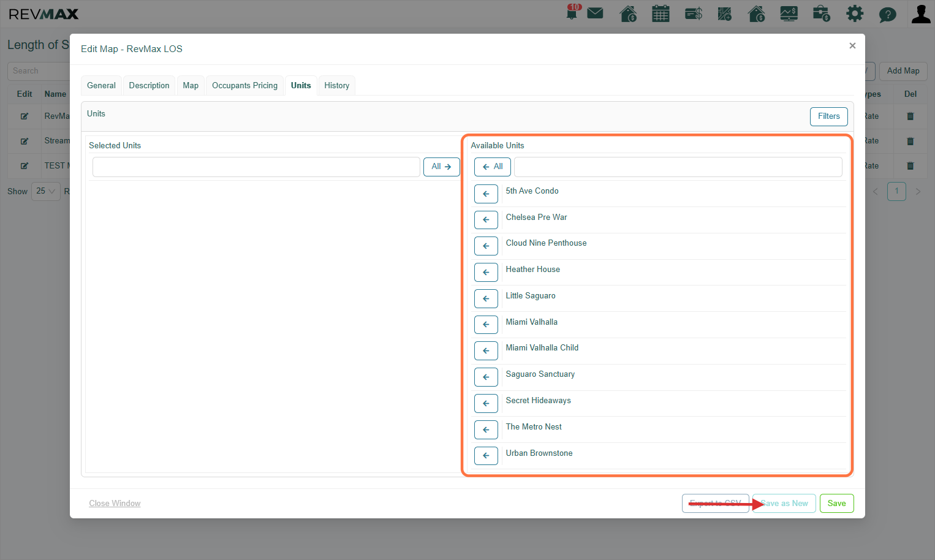This screenshot has height=560, width=935.
Task: Switch to the General tab
Action: (101, 85)
